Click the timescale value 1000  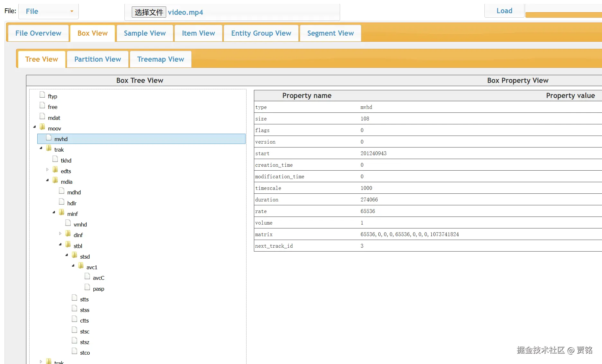click(x=366, y=188)
